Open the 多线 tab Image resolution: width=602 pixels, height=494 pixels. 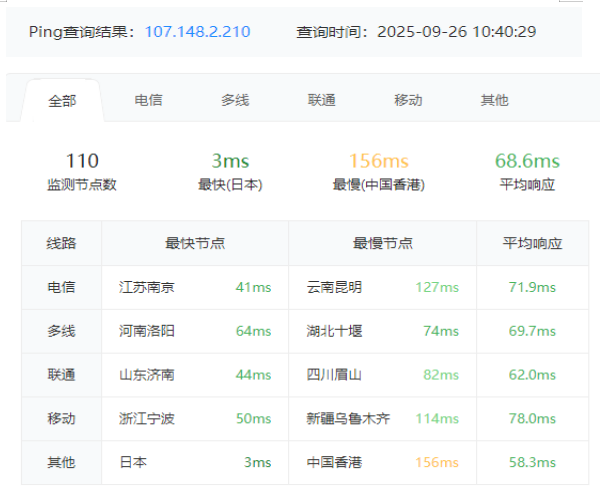click(x=235, y=100)
